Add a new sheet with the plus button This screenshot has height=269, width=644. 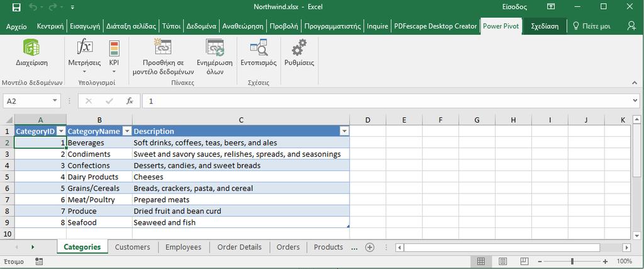point(370,247)
